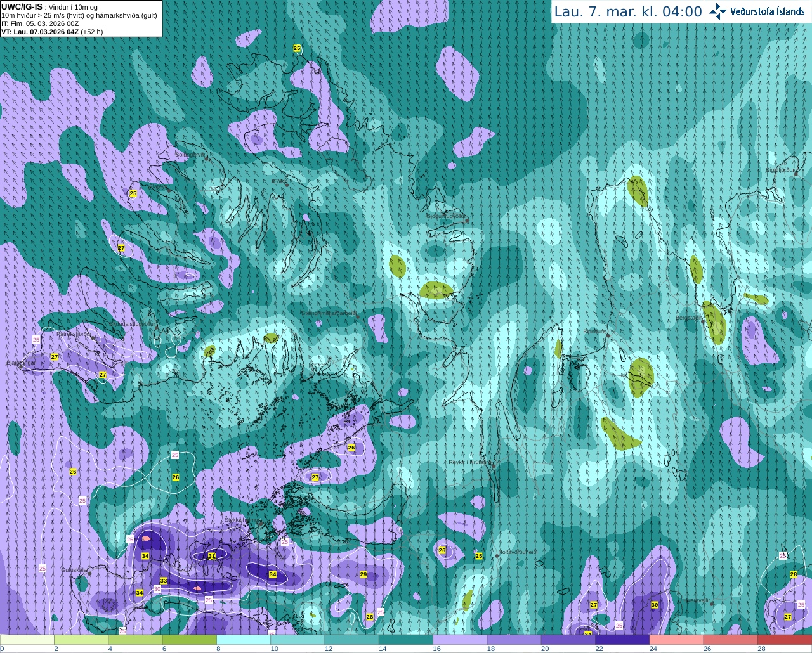Select the Lau. 7. mar. kl. 04:00 timestamp
The image size is (812, 653).
[x=628, y=11]
